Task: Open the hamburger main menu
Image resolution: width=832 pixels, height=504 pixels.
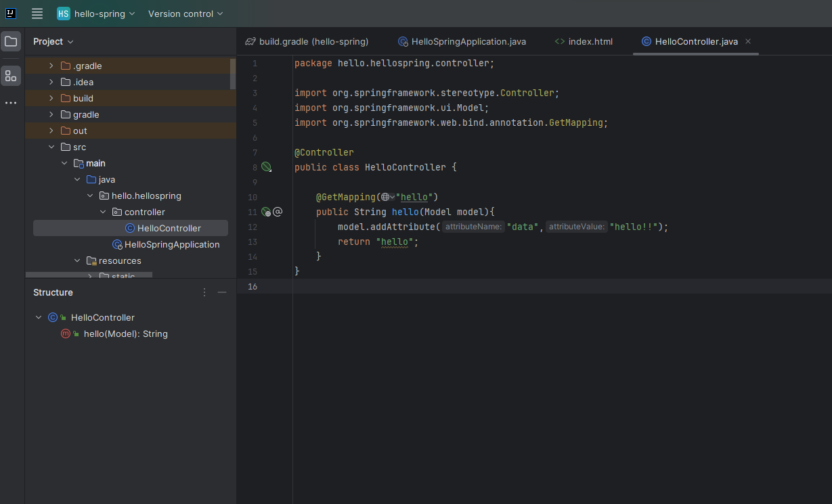Action: [x=37, y=14]
